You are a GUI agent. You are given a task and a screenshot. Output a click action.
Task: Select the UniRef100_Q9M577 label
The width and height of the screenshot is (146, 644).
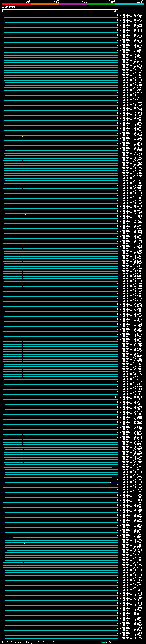(x=131, y=301)
